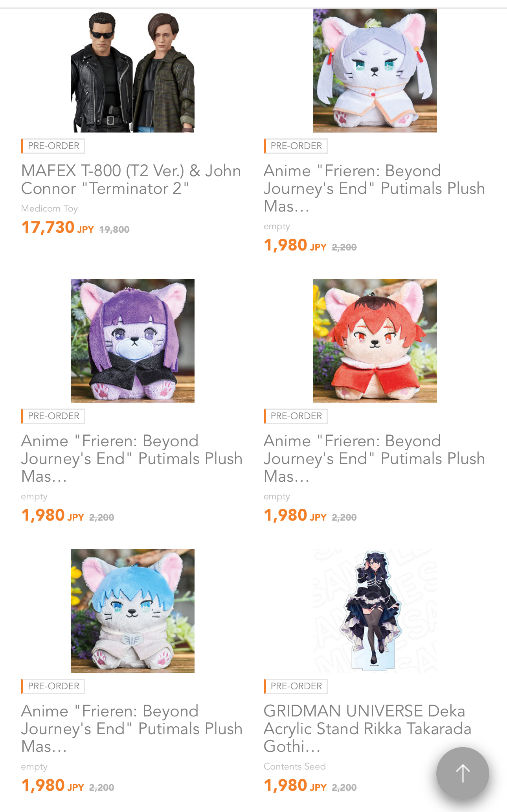Viewport: 507px width, 812px height.
Task: Open the red-haired Stark cat plush image
Action: [x=375, y=341]
